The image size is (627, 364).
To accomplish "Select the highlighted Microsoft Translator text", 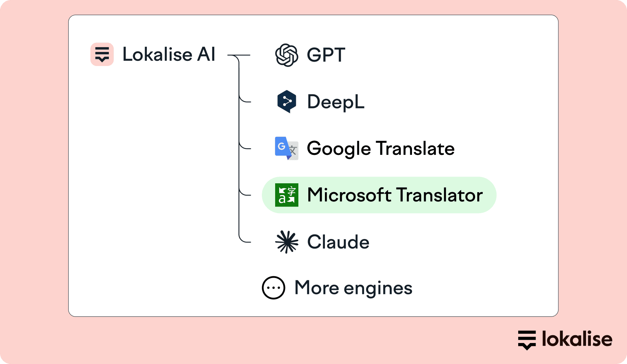I will click(395, 195).
